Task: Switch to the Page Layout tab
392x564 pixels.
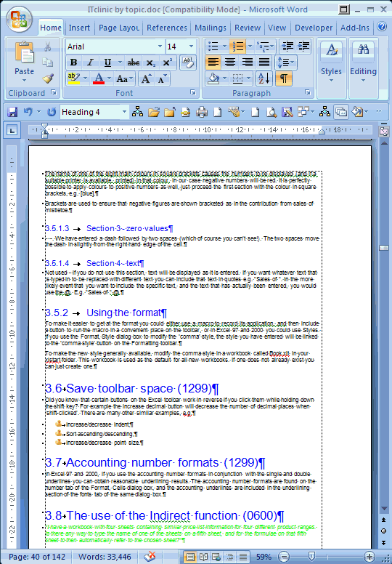Action: (x=118, y=28)
